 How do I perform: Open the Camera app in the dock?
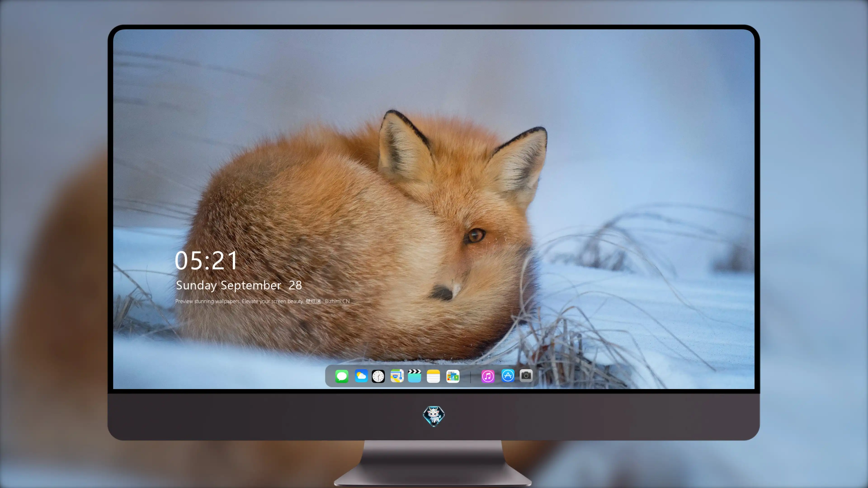[x=526, y=375]
